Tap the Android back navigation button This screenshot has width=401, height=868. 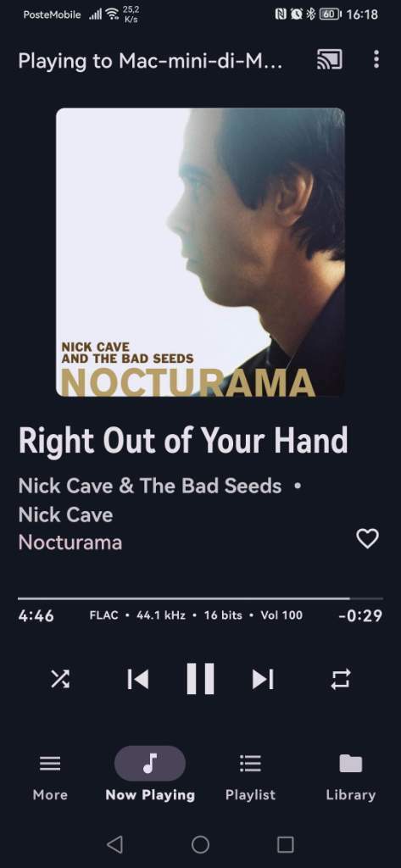[114, 844]
